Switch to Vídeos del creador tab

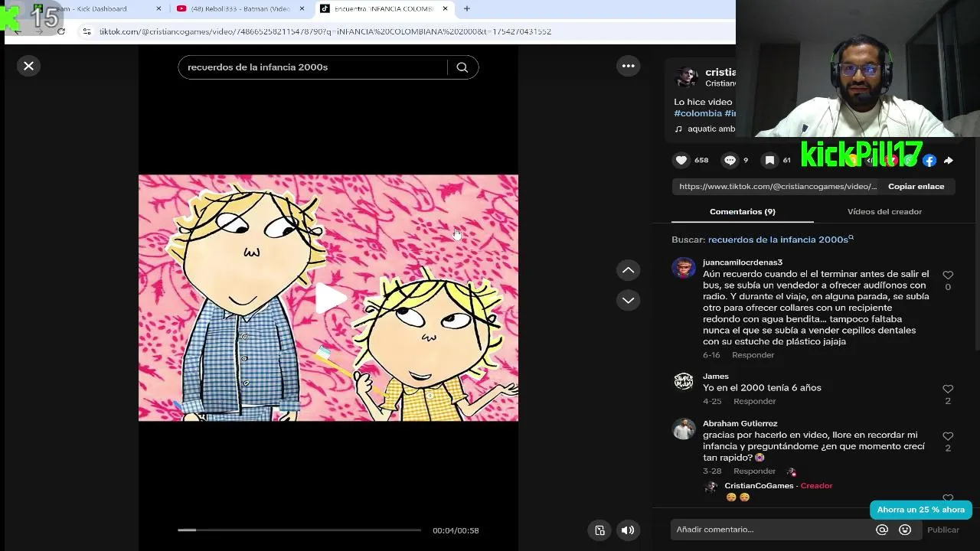(x=884, y=212)
